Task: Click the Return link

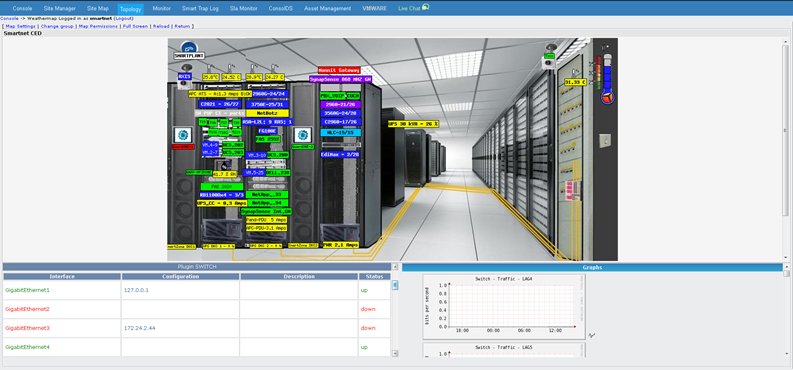Action: tap(182, 26)
